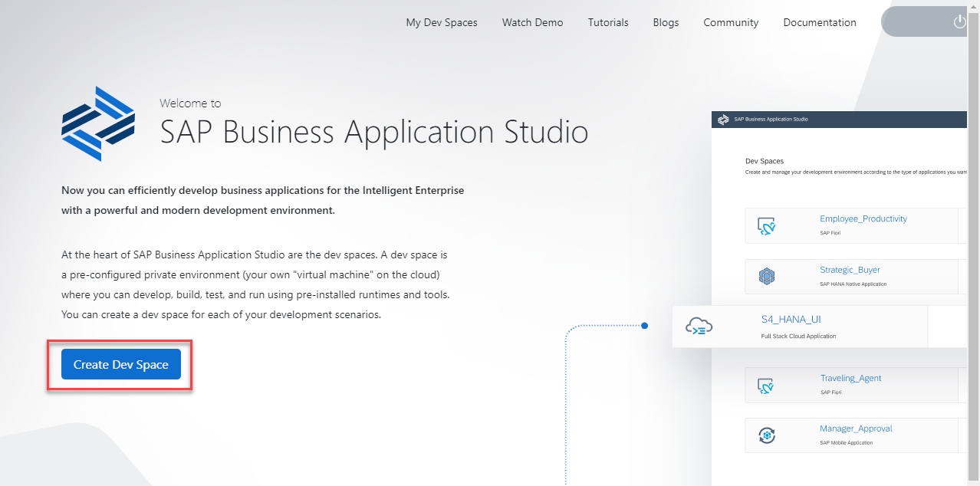The height and width of the screenshot is (486, 980).
Task: Click the Traveling_Agent SAP Fiori icon
Action: click(767, 385)
